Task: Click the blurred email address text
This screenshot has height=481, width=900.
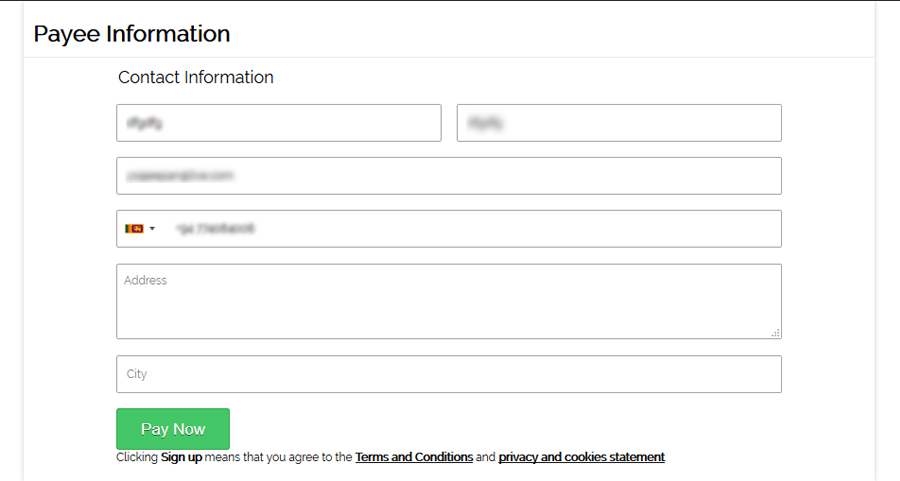Action: click(x=180, y=176)
